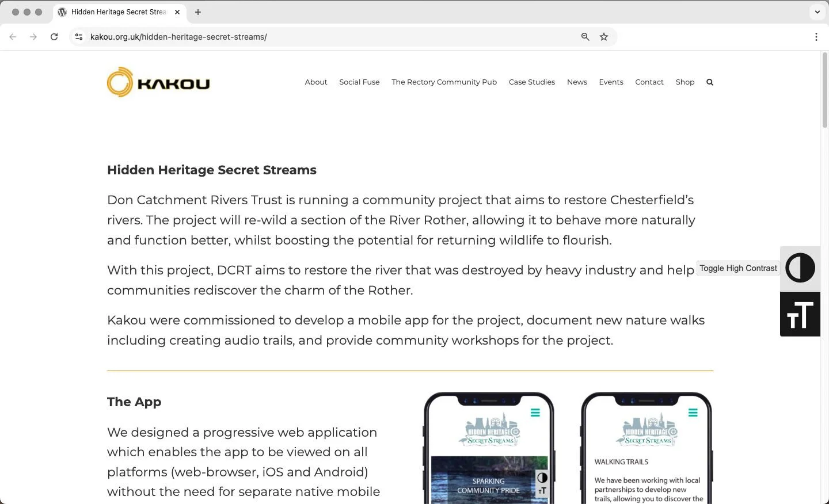829x504 pixels.
Task: Click the first phone mockup hamburger menu icon
Action: [535, 413]
